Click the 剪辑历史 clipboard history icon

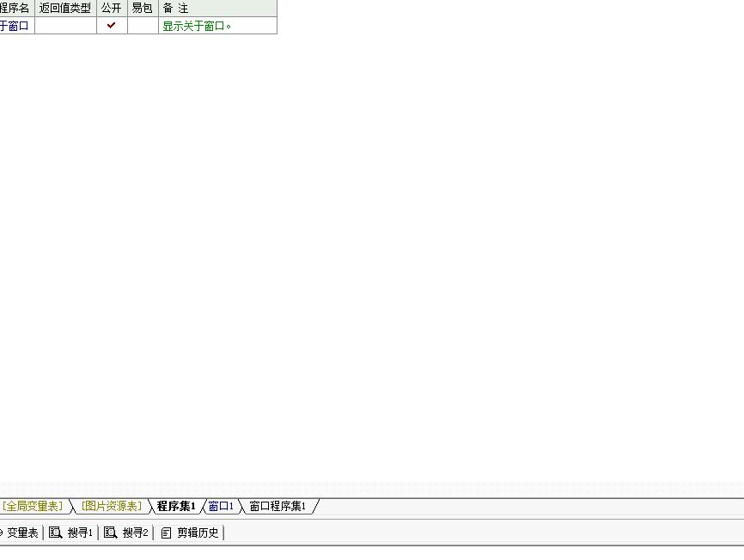click(167, 533)
